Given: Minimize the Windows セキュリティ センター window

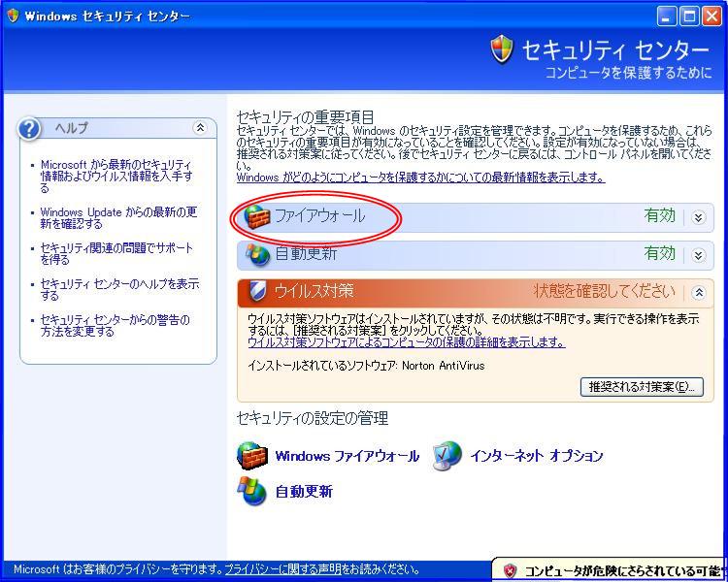Looking at the screenshot, I should pos(667,16).
